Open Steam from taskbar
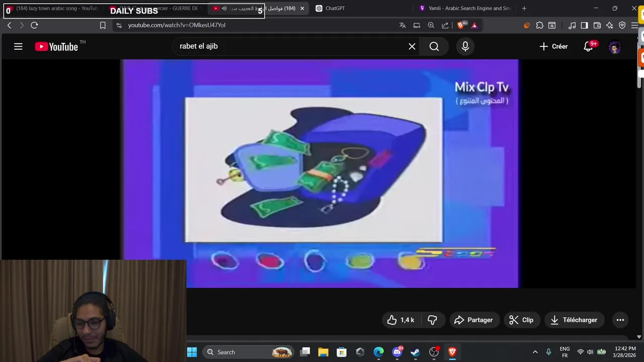 (x=415, y=352)
